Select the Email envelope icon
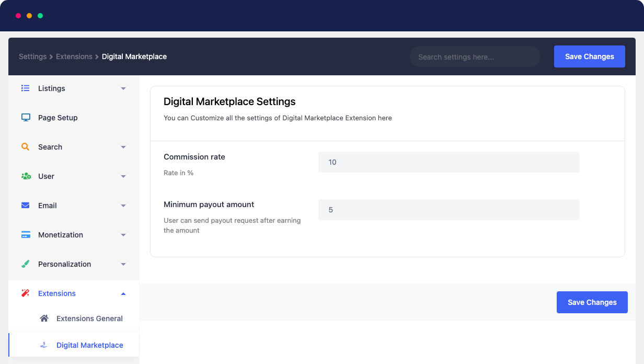The height and width of the screenshot is (364, 644). coord(25,206)
